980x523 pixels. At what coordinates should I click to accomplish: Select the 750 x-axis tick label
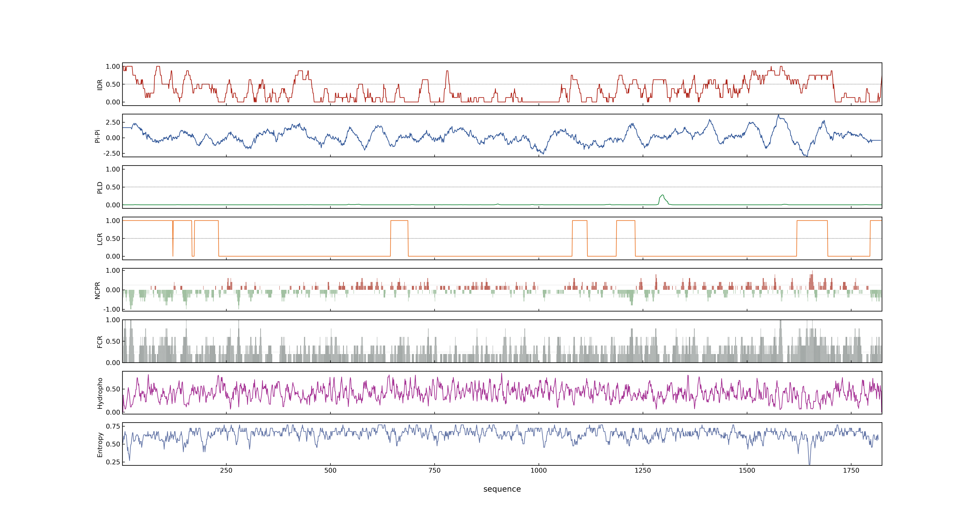click(x=434, y=470)
